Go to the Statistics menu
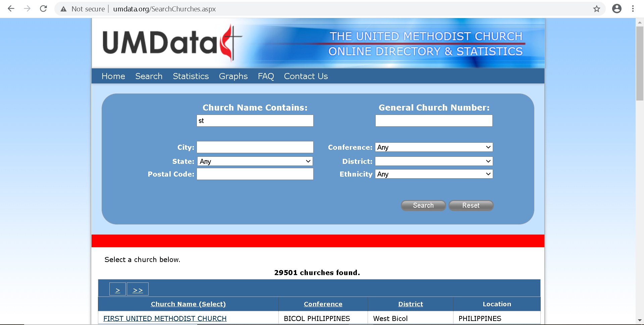This screenshot has width=644, height=325. coord(191,76)
